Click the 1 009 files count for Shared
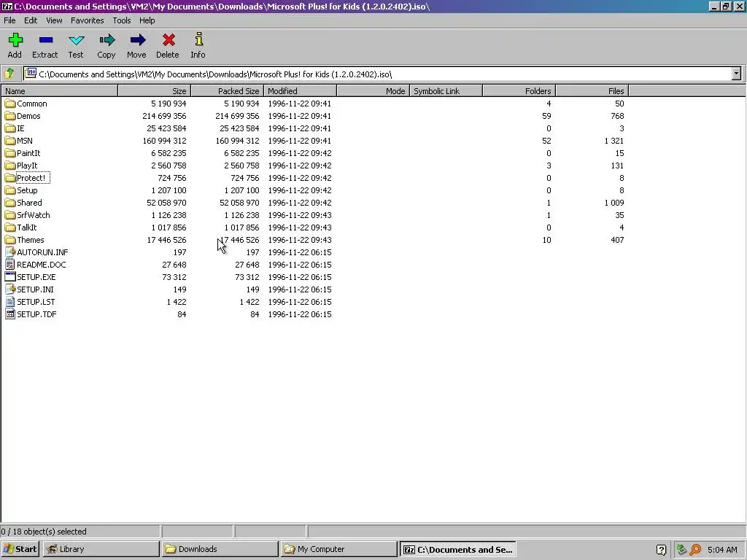 [614, 203]
